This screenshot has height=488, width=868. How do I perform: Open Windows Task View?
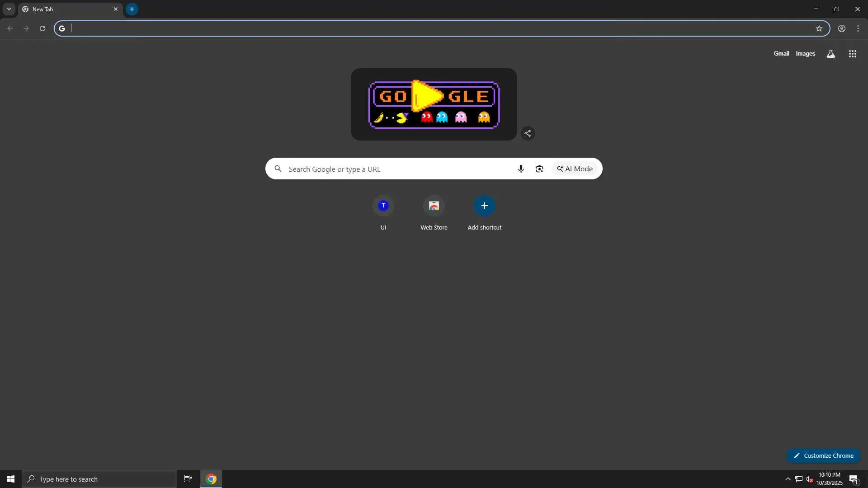tap(188, 479)
